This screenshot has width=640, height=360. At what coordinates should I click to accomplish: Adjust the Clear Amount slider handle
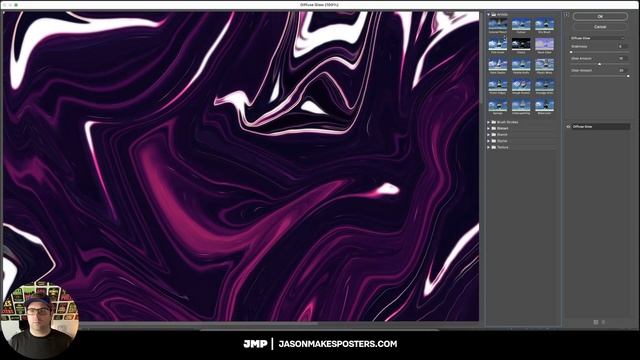click(628, 76)
